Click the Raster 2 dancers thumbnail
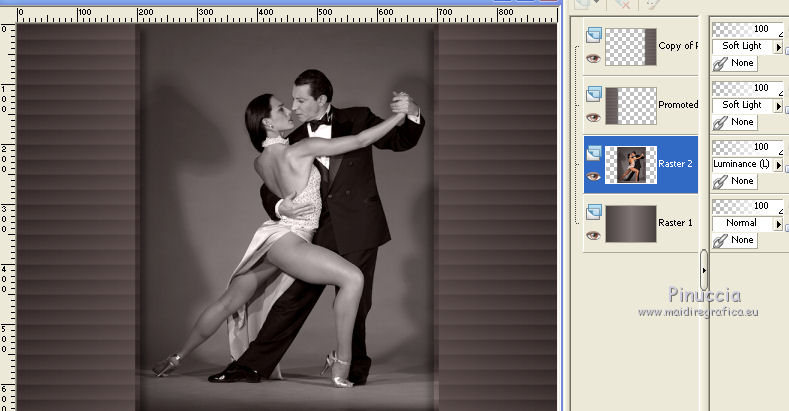This screenshot has height=411, width=789. [x=631, y=164]
